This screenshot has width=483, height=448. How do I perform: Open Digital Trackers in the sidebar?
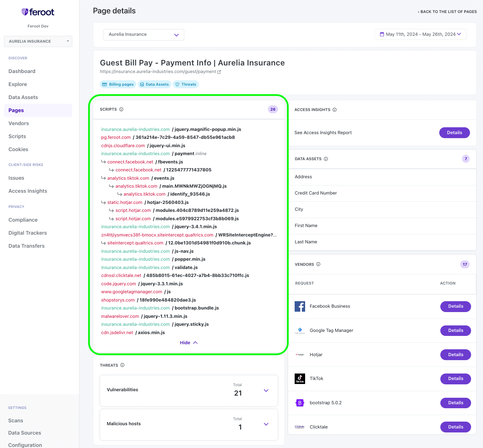coord(28,233)
